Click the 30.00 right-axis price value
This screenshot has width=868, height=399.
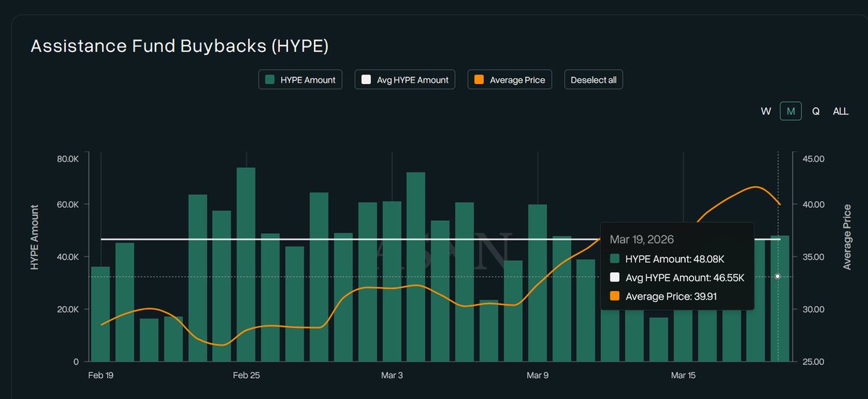point(814,309)
